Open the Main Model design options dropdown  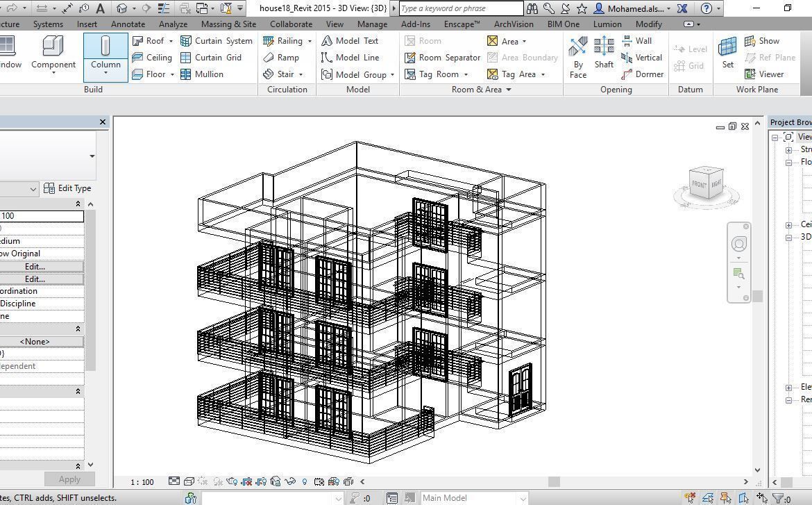(523, 498)
